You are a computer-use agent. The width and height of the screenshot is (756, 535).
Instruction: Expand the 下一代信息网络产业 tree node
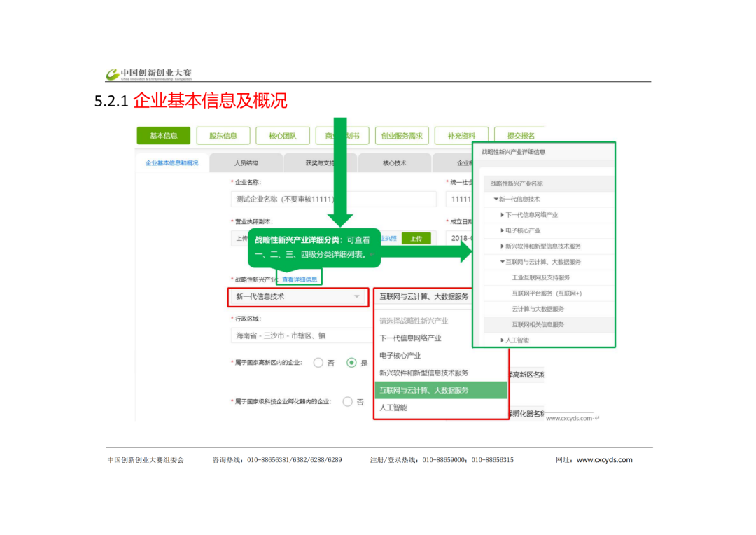tap(503, 215)
